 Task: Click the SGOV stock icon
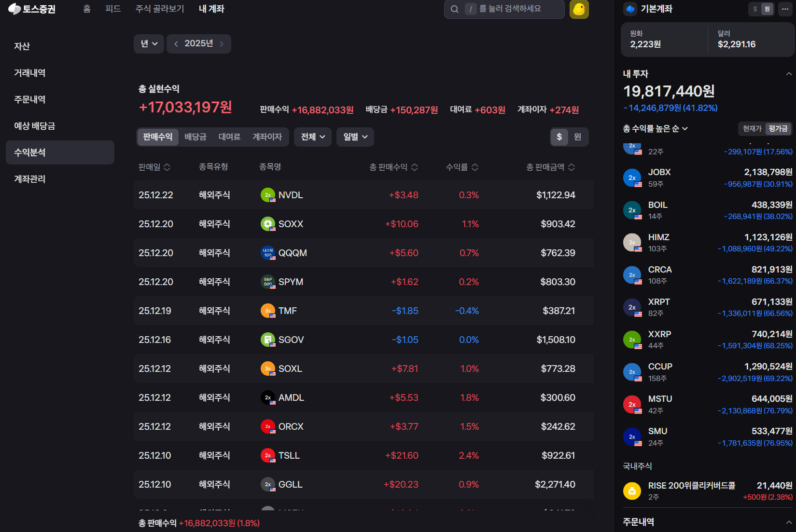pos(268,340)
